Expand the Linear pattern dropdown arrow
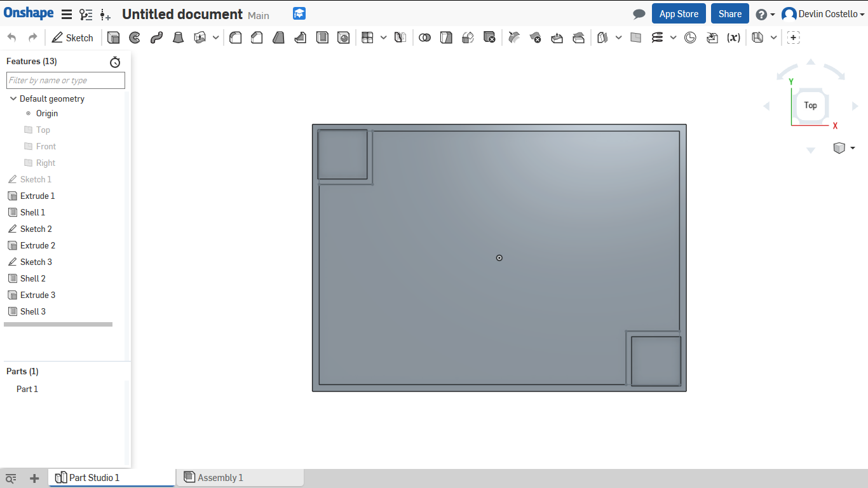 pyautogui.click(x=383, y=37)
